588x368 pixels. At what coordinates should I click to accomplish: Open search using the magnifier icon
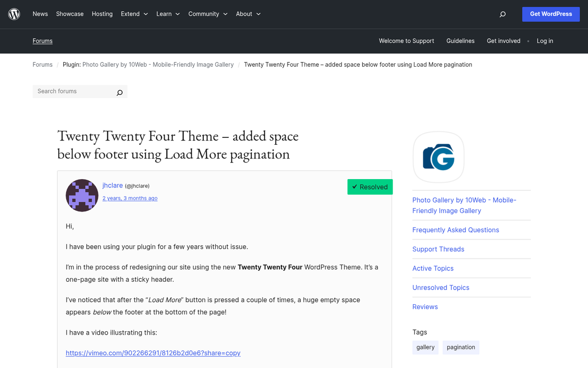[x=502, y=14]
